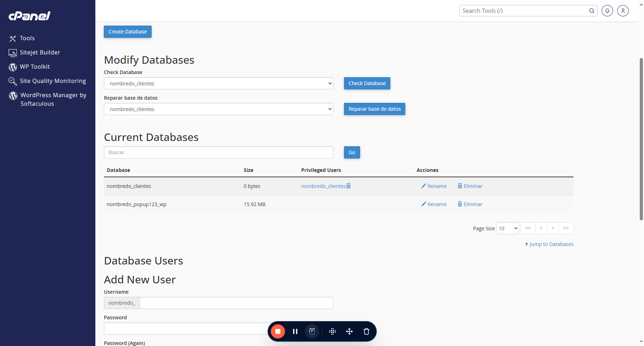Image resolution: width=644 pixels, height=346 pixels.
Task: Open Tools in the sidebar
Action: pos(27,38)
